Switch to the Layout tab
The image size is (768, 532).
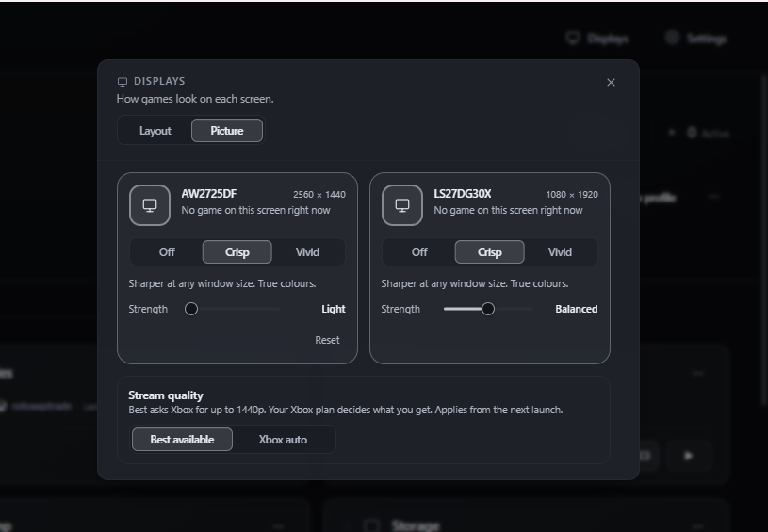[x=155, y=131]
